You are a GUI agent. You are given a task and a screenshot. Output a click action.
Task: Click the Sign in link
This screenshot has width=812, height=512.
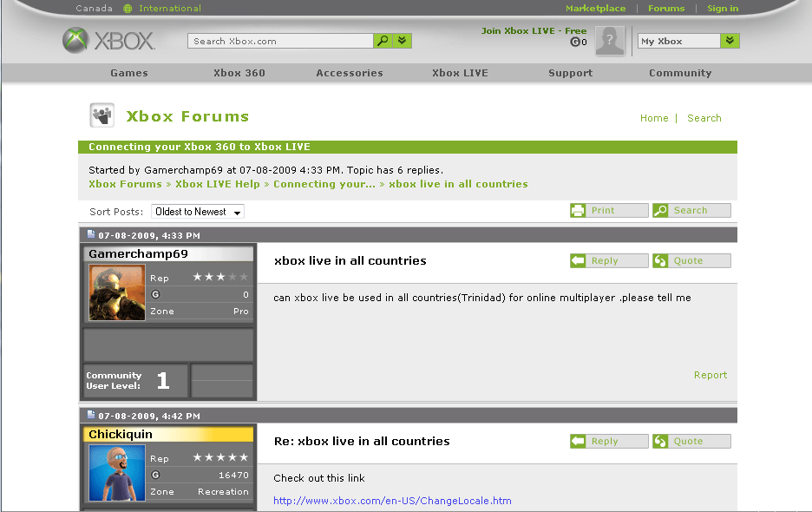click(723, 8)
